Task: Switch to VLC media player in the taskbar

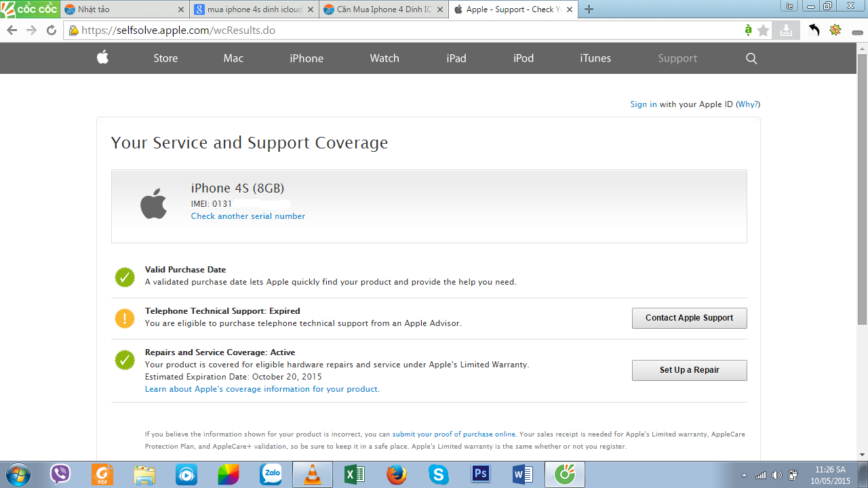Action: click(x=313, y=474)
